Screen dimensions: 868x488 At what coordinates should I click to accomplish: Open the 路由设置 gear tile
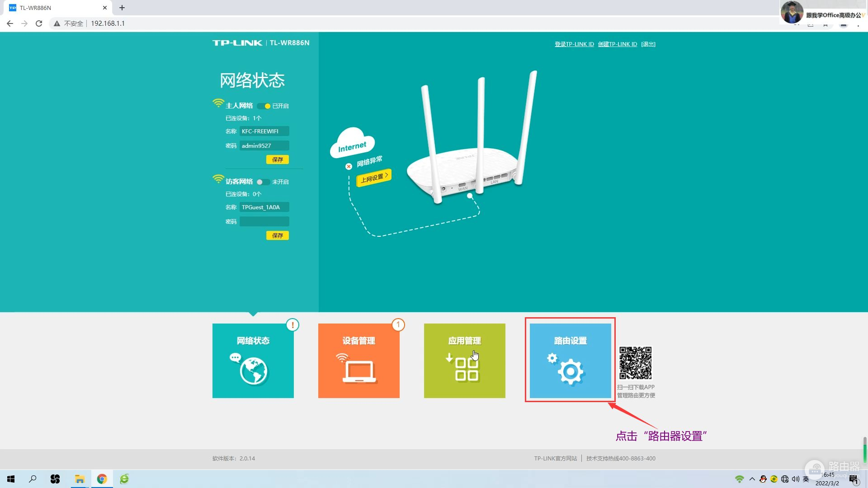point(570,361)
